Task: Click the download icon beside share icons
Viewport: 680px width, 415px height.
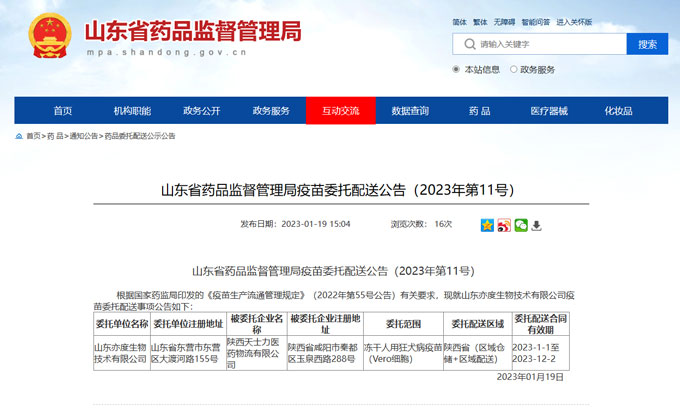Action: coord(536,225)
